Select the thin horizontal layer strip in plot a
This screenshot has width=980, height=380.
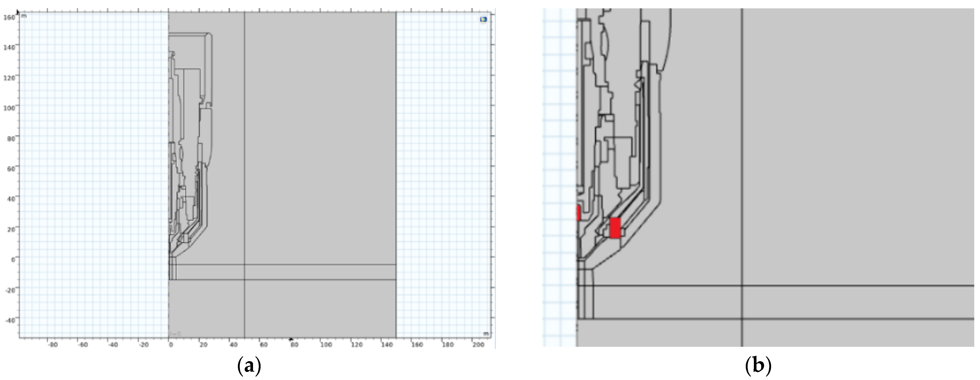(x=320, y=272)
